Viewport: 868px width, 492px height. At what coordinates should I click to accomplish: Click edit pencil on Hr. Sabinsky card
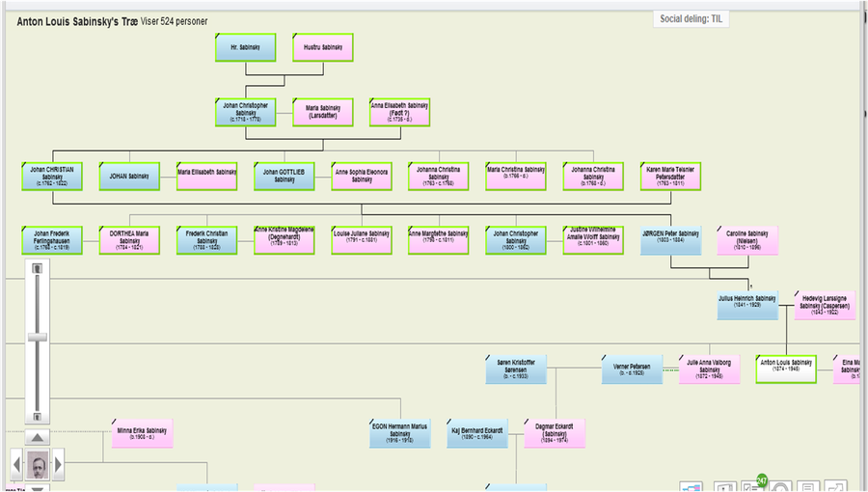coord(218,36)
